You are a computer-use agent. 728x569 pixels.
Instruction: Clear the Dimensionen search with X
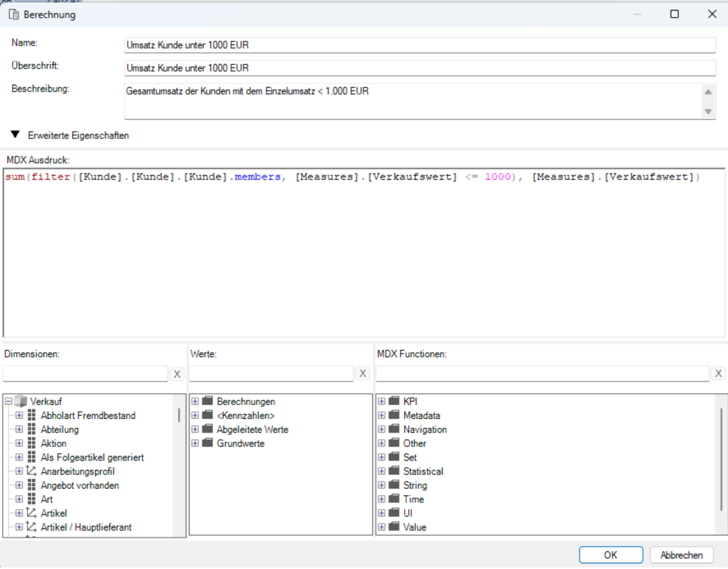[177, 374]
